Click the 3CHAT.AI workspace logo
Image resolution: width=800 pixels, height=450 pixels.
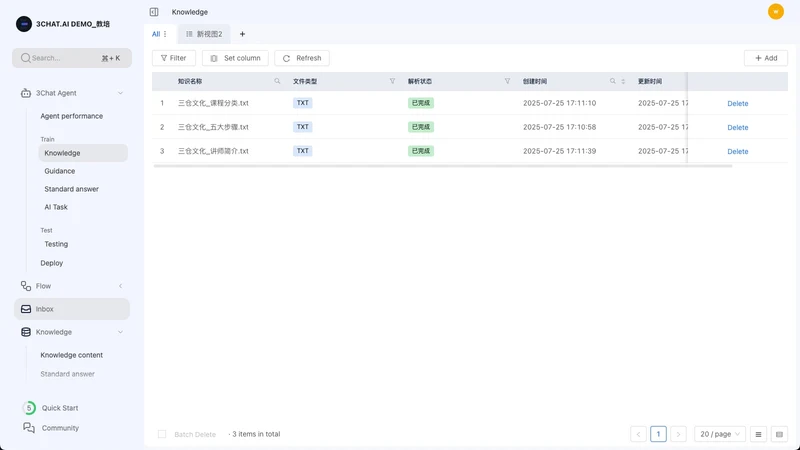(x=24, y=24)
